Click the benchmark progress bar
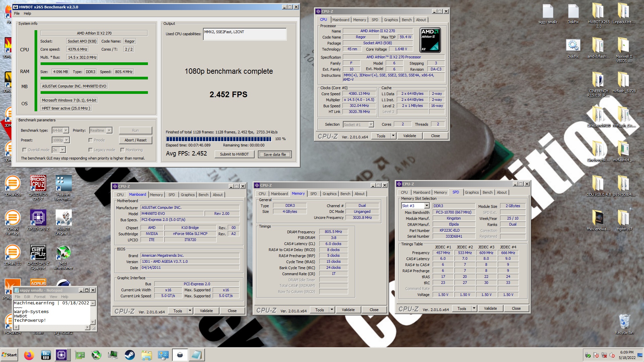Screen dimensions: 644x362 tap(219, 139)
